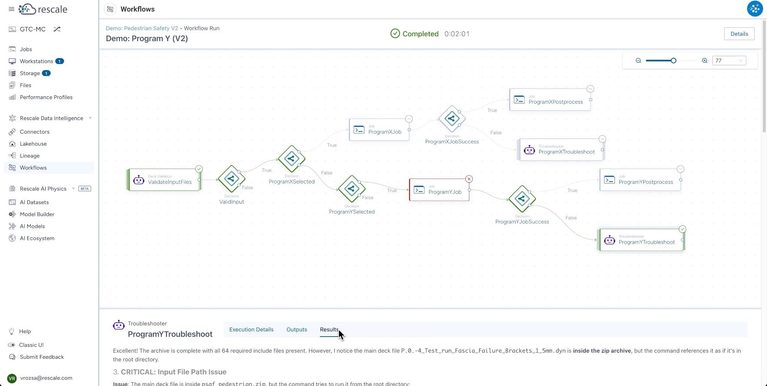Click the AI Ecosystem globe icon
This screenshot has width=767, height=386.
[12, 238]
